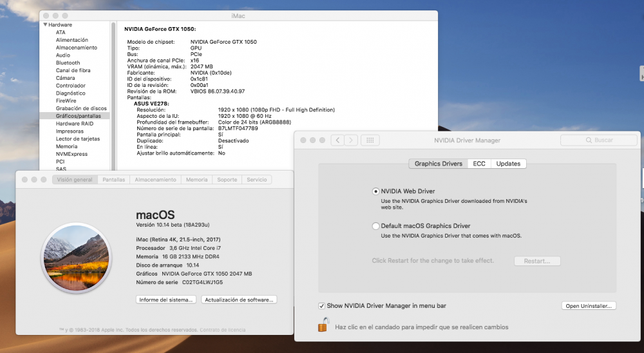Click the lock icon to prevent changes
Viewport: 644px width, 353px height.
(324, 325)
